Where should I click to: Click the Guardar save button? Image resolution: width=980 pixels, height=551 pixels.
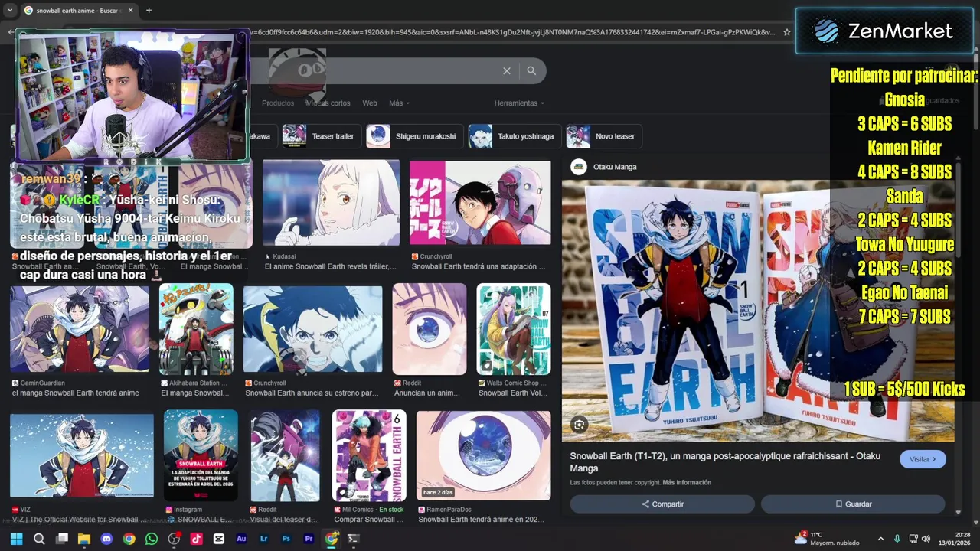coord(853,504)
